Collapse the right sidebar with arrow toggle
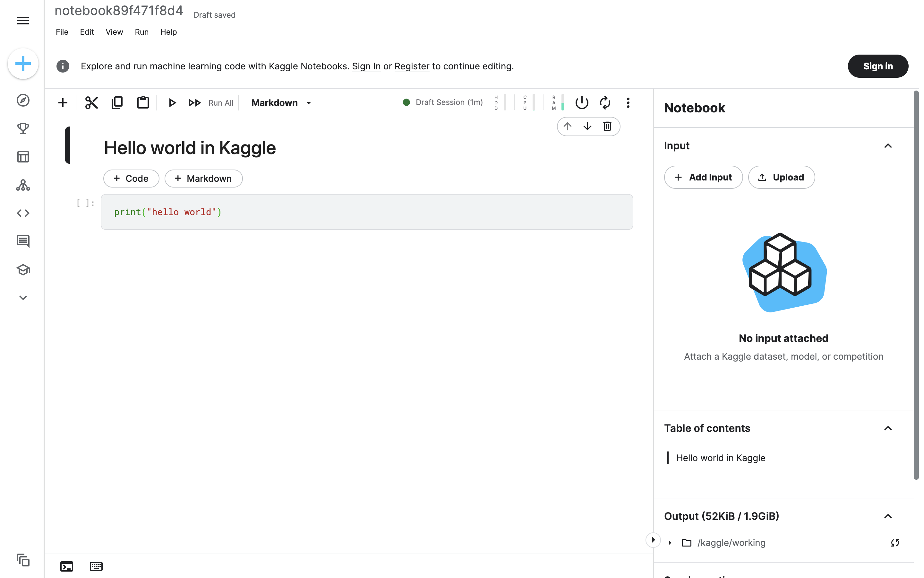Image resolution: width=924 pixels, height=578 pixels. point(653,540)
